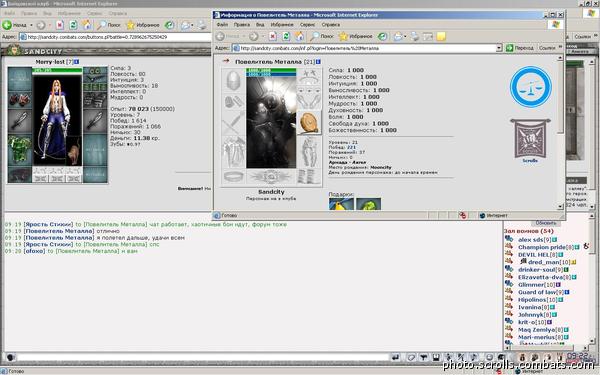Click ofoxo name in chat
Screen dimensions: 600x375
(34, 251)
